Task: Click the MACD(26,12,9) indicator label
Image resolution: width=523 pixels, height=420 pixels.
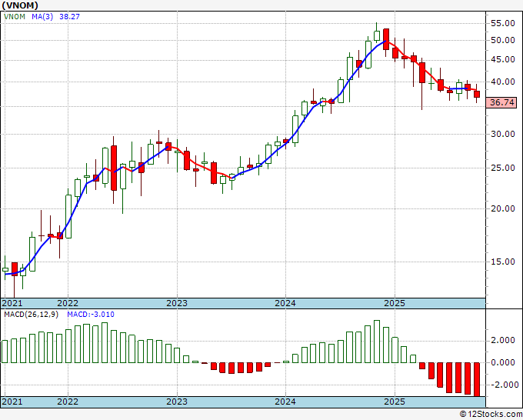Action: click(31, 315)
